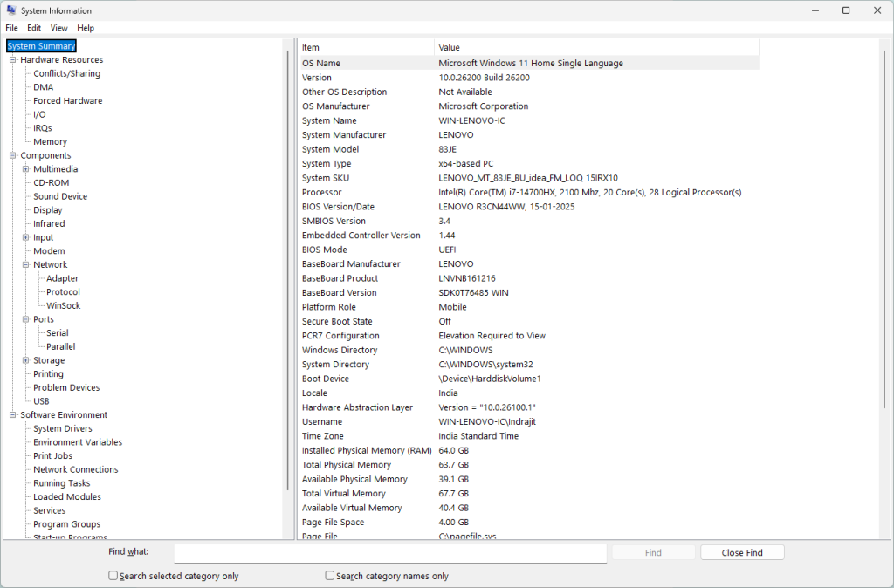The height and width of the screenshot is (588, 894).
Task: Click the BaseBoard Product row
Action: 530,278
